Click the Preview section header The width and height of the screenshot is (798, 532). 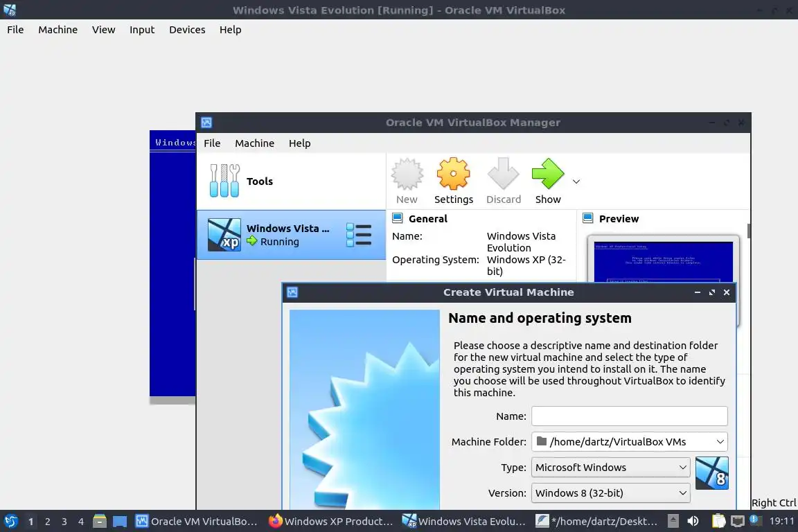(x=619, y=219)
